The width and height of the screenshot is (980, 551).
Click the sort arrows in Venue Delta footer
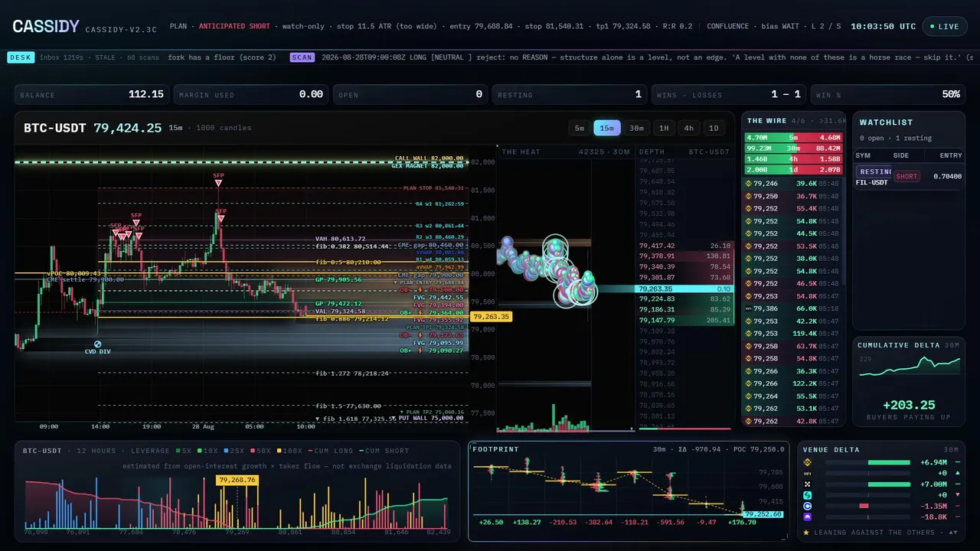click(953, 532)
